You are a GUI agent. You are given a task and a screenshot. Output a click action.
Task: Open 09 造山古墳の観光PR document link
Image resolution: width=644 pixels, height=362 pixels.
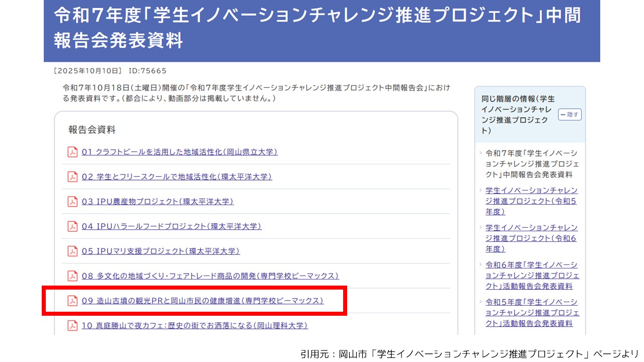202,301
